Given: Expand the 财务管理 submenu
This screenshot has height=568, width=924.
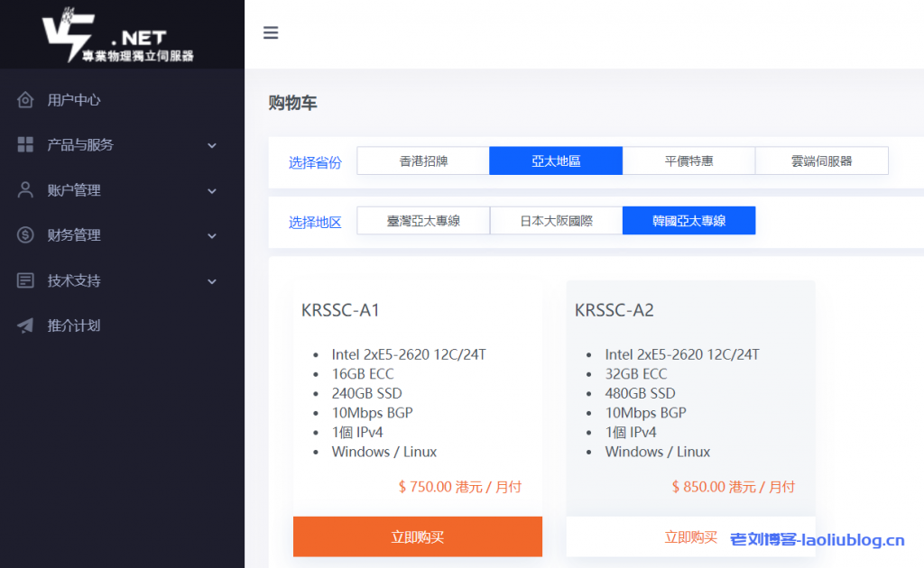Looking at the screenshot, I should pyautogui.click(x=212, y=235).
